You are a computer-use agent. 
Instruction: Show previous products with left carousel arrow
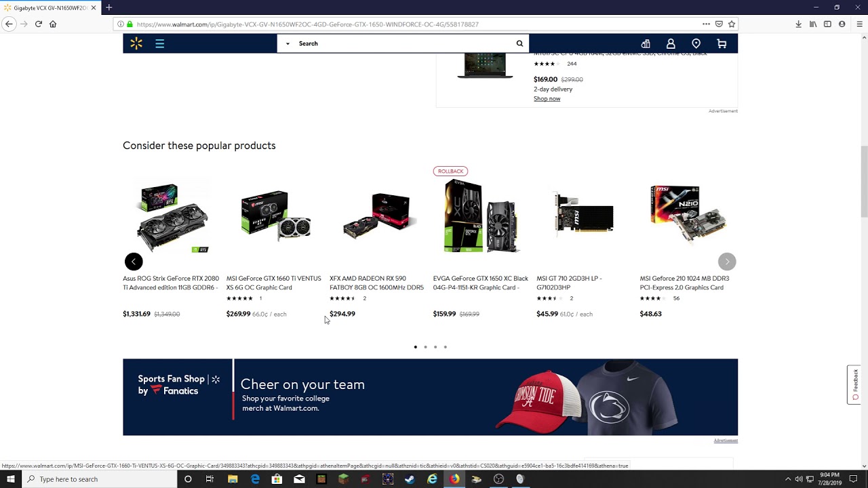[x=134, y=262]
